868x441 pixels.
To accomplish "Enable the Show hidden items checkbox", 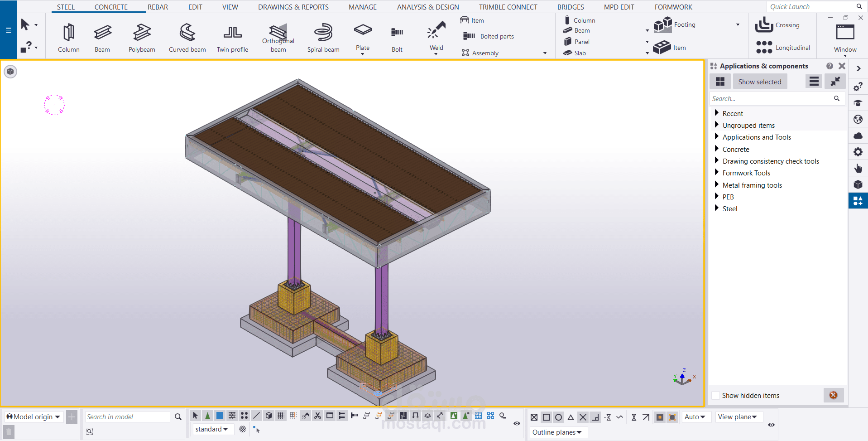I will 716,396.
